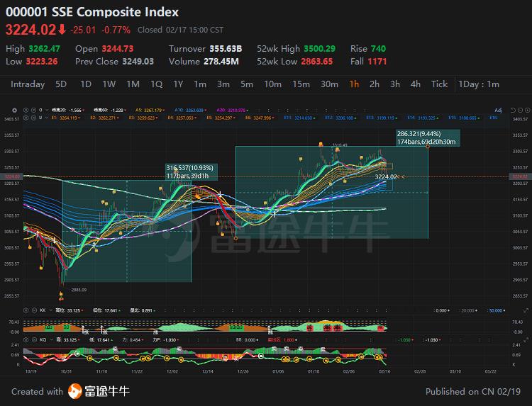Open the Tick chart view
The width and height of the screenshot is (532, 406).
440,84
